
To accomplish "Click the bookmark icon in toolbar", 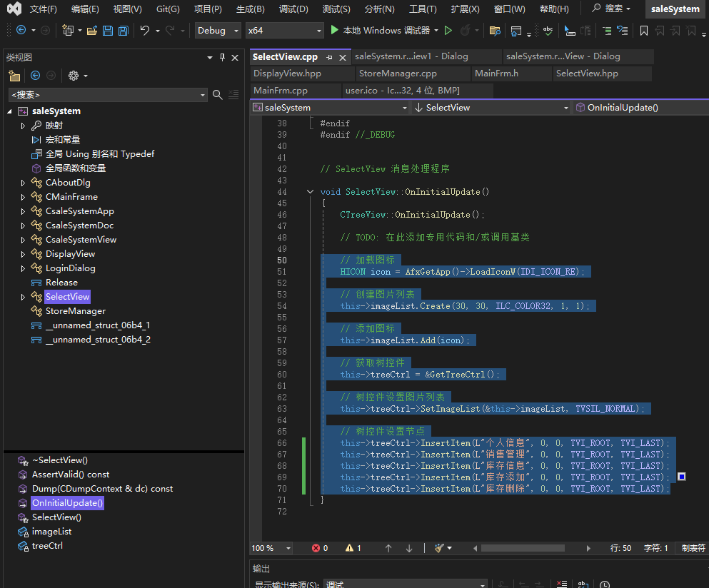I will coord(644,31).
